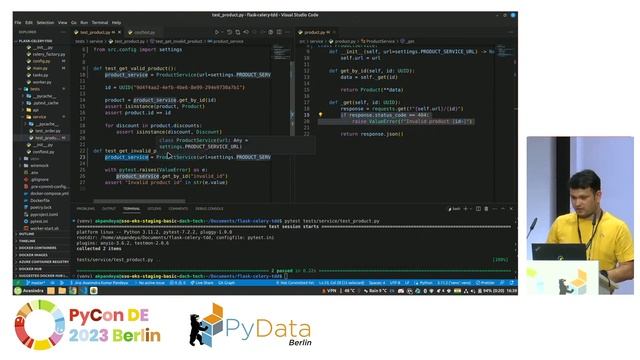Image resolution: width=640 pixels, height=360 pixels.
Task: Expand the AZURE CONTAINER REGISTRY section
Action: 43,262
